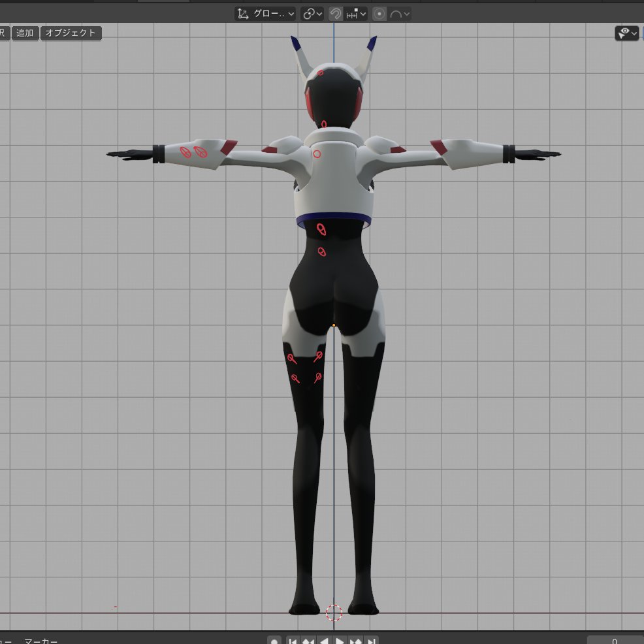
Task: Toggle proportional editing
Action: pos(379,14)
